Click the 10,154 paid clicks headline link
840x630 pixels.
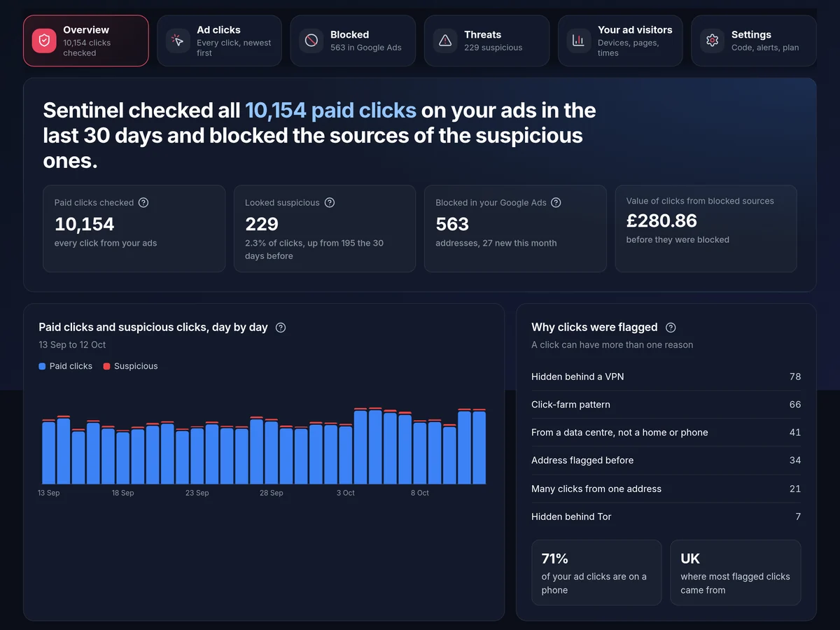click(x=330, y=111)
